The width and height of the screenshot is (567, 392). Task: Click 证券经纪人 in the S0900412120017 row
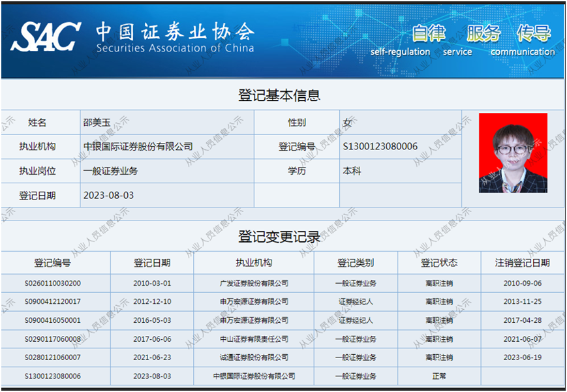coord(356,301)
